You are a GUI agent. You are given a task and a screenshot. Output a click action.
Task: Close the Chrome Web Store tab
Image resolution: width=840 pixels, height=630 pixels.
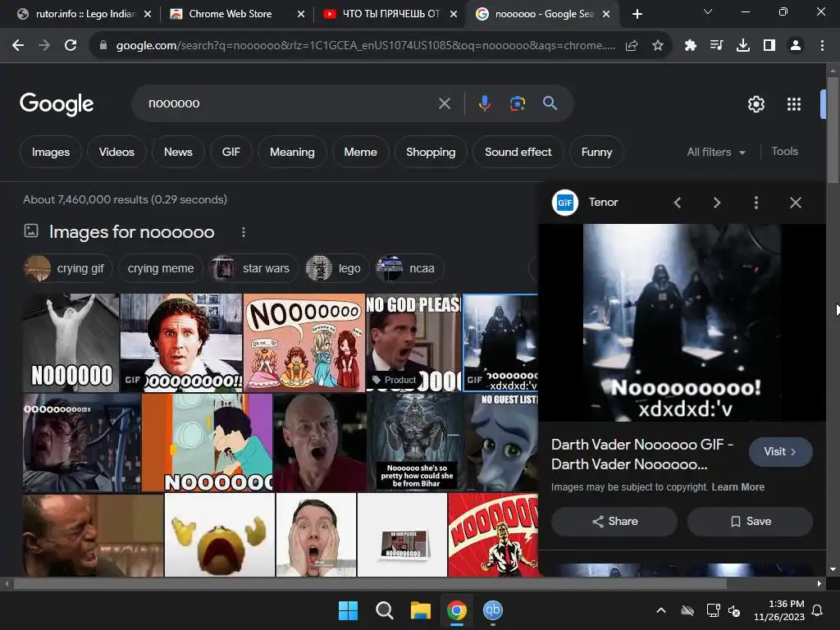point(301,15)
